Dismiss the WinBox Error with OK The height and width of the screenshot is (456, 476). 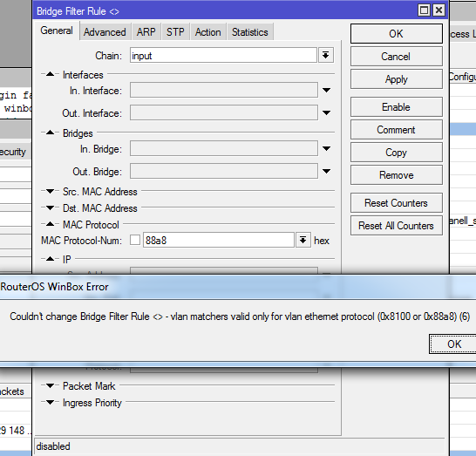click(x=453, y=344)
